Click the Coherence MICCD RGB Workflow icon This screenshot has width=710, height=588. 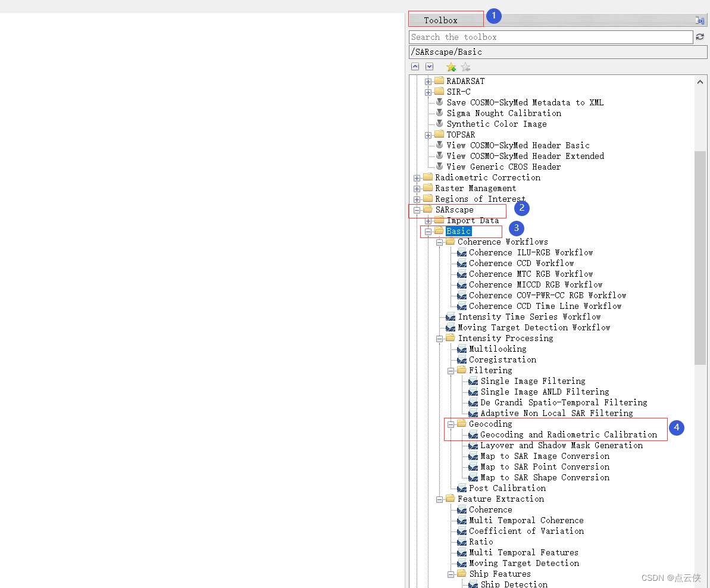pos(462,284)
